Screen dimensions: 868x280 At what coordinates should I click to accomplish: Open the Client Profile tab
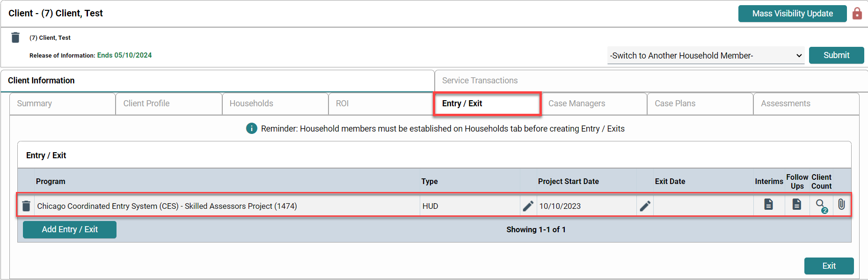click(x=146, y=103)
